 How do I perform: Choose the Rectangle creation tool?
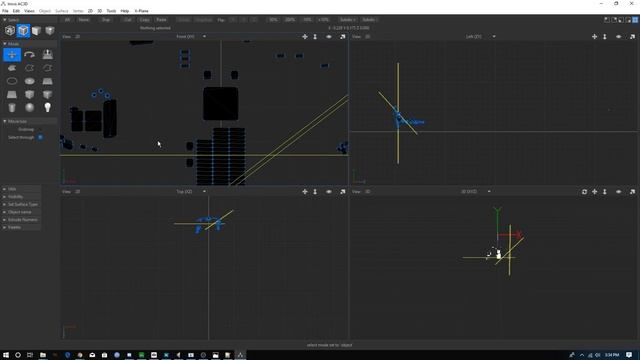[47, 81]
